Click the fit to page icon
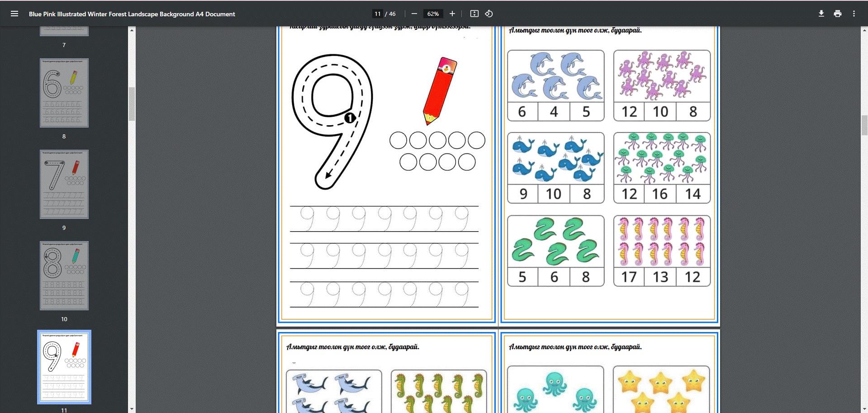The height and width of the screenshot is (413, 868). coord(474,14)
